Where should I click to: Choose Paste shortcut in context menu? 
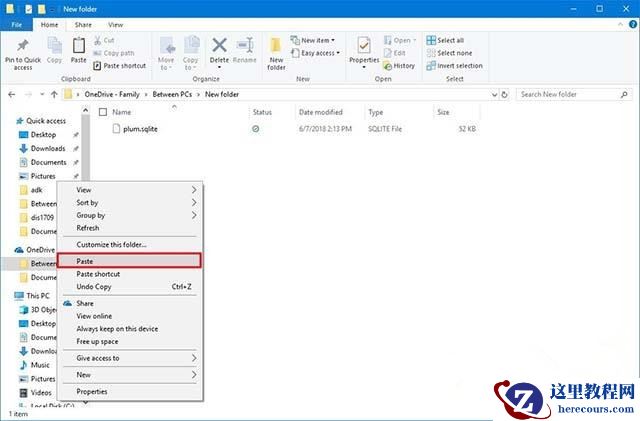[130, 274]
